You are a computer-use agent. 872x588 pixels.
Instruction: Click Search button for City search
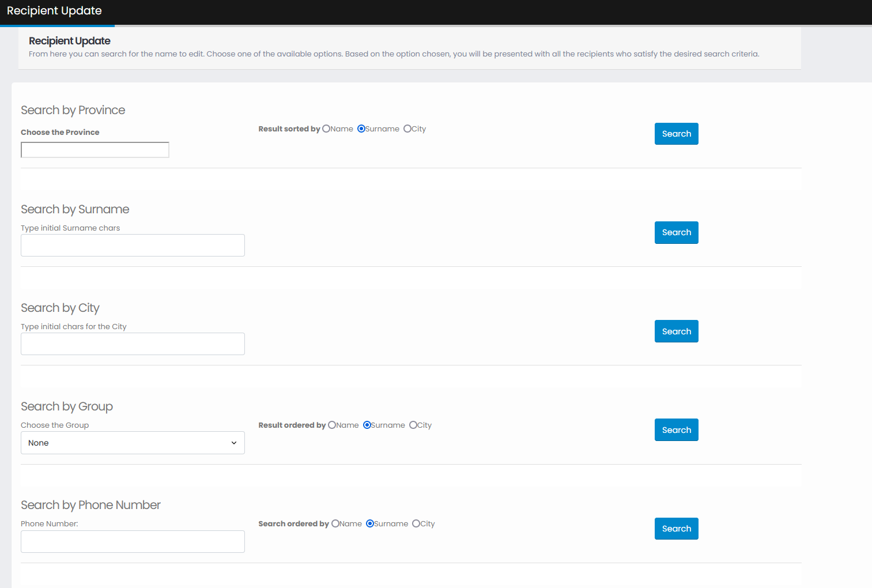click(x=677, y=331)
